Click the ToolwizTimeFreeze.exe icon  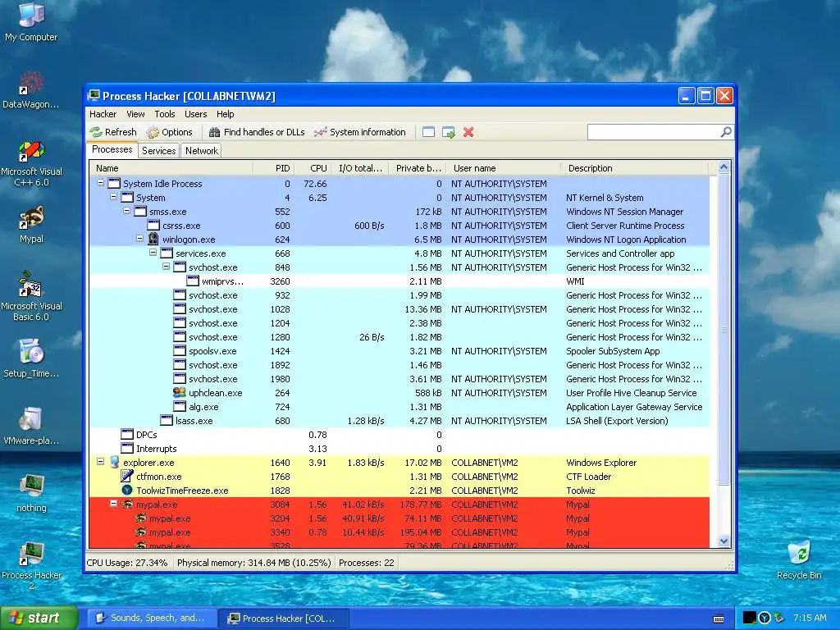(x=127, y=490)
